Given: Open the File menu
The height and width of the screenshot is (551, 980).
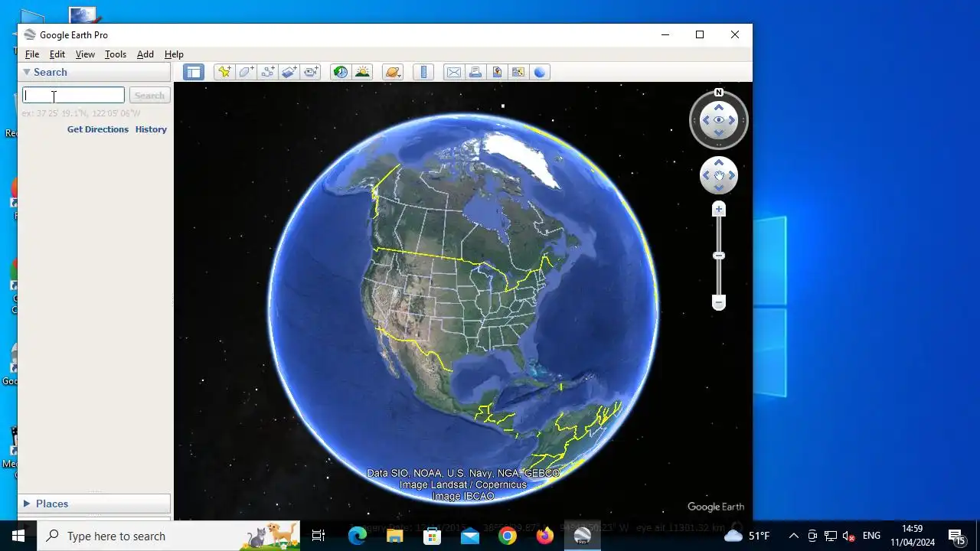Looking at the screenshot, I should tap(32, 54).
